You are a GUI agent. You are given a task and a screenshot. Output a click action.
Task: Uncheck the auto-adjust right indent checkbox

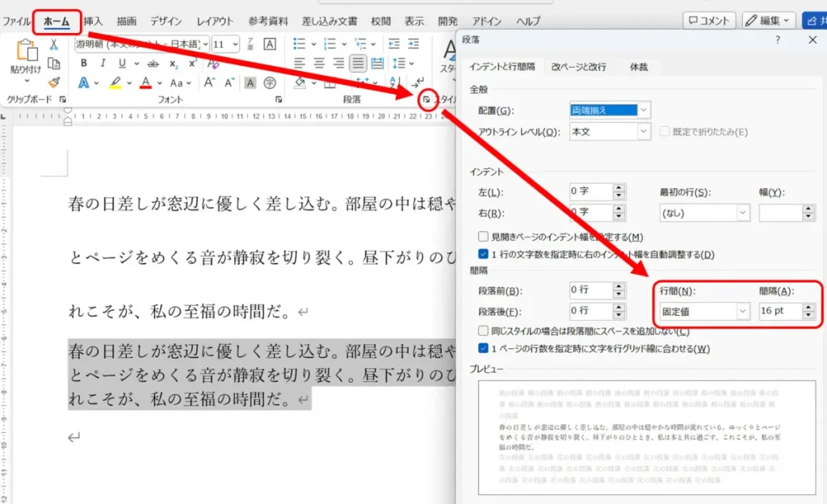[483, 254]
